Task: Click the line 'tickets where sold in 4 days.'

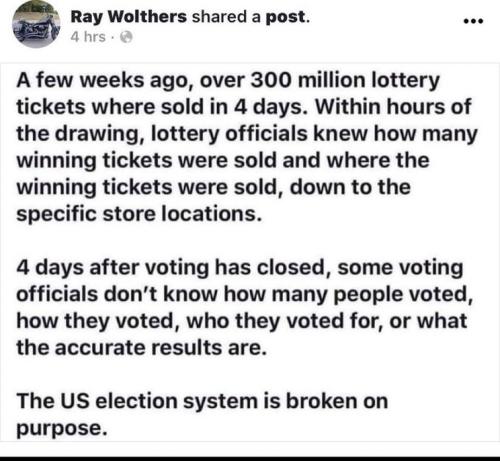Action: pos(162,107)
